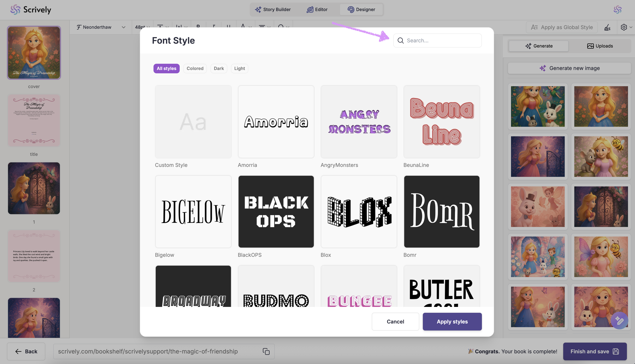Choose the AngryMonsters font style
This screenshot has height=364, width=635.
(x=359, y=122)
